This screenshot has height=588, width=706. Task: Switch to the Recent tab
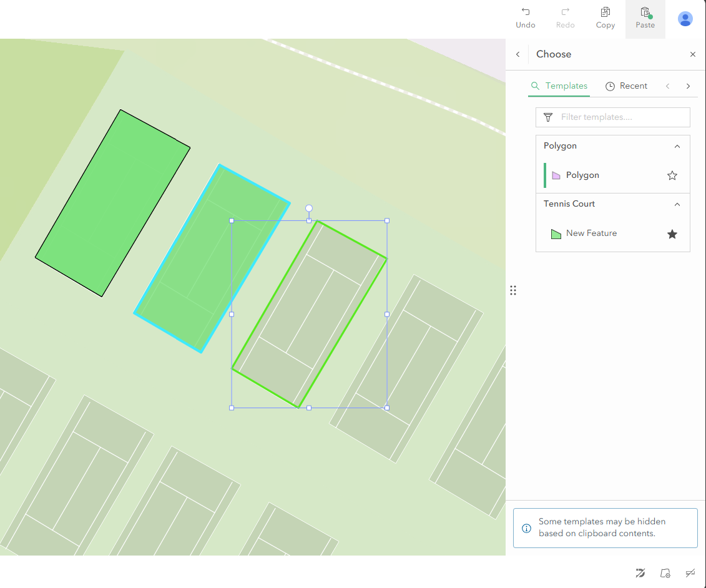(x=626, y=86)
